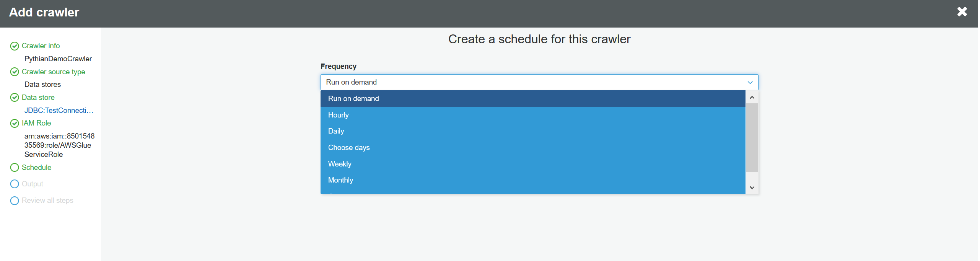Click the Data store completed checkmark icon
Image resolution: width=980 pixels, height=261 pixels.
pos(15,98)
